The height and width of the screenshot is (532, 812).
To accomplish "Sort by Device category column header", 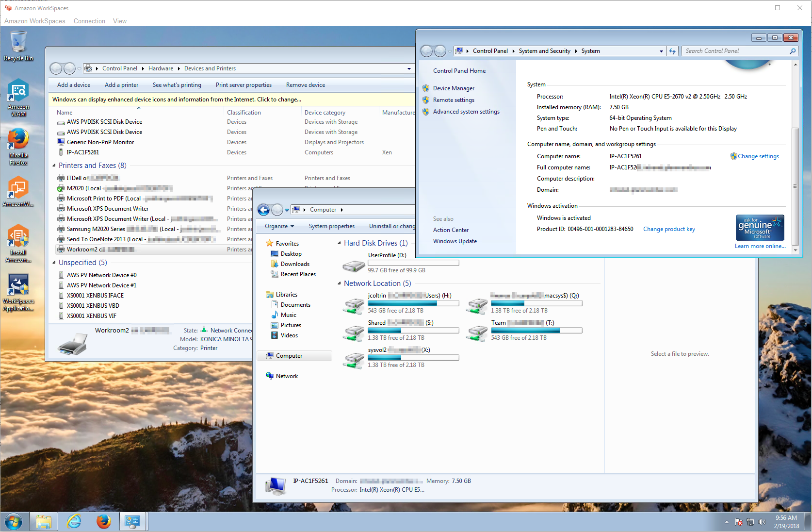I will coord(325,113).
